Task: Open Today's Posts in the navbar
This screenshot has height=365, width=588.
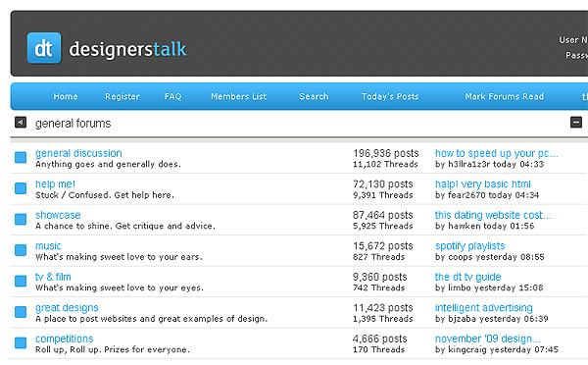Action: pos(390,96)
